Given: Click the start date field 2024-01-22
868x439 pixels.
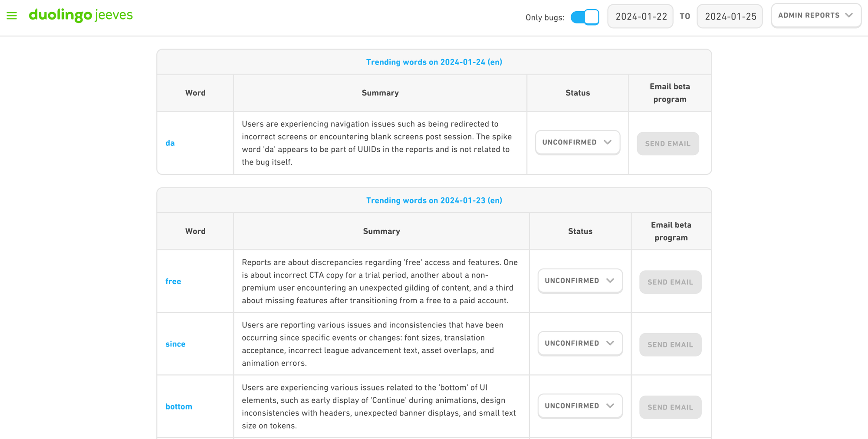Looking at the screenshot, I should pyautogui.click(x=640, y=16).
